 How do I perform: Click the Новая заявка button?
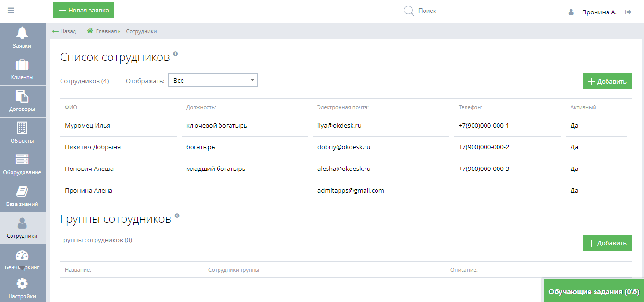[x=84, y=10]
